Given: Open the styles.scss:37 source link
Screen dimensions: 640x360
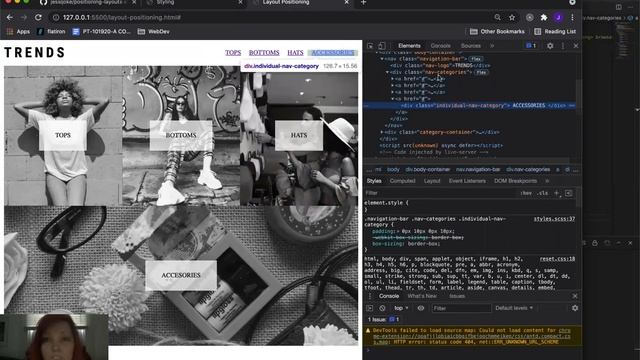Looking at the screenshot, I should coord(554,219).
